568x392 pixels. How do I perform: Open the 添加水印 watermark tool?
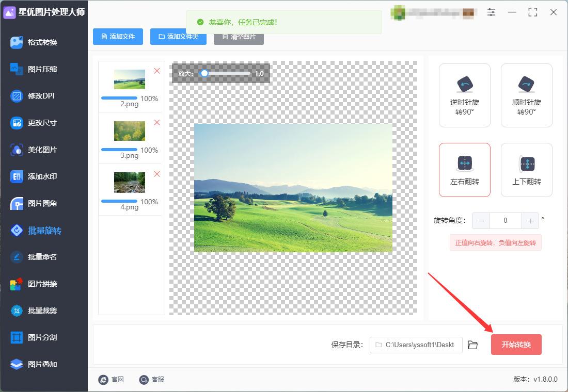pyautogui.click(x=34, y=176)
